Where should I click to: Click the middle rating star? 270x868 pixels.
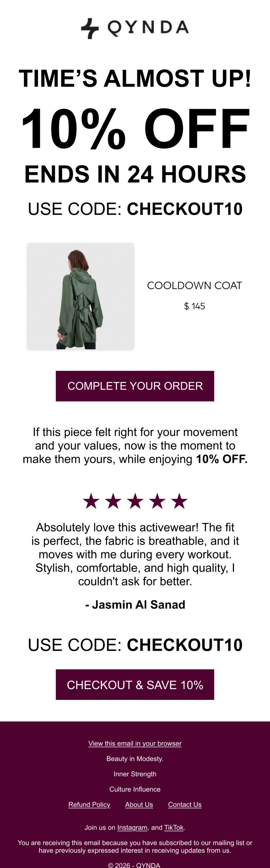[x=135, y=501]
